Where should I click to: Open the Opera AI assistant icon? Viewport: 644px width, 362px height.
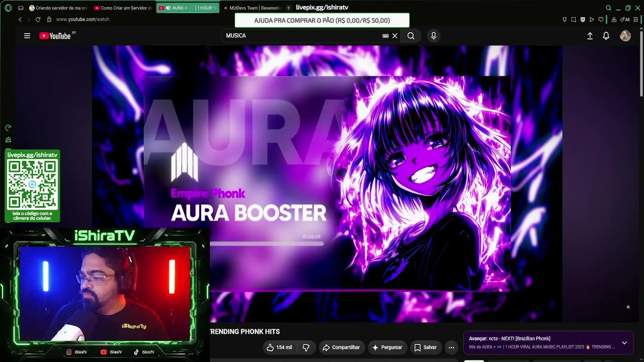[625, 20]
